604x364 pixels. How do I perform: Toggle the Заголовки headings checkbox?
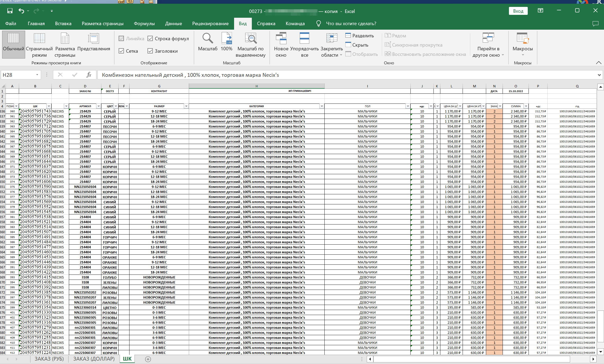point(150,51)
